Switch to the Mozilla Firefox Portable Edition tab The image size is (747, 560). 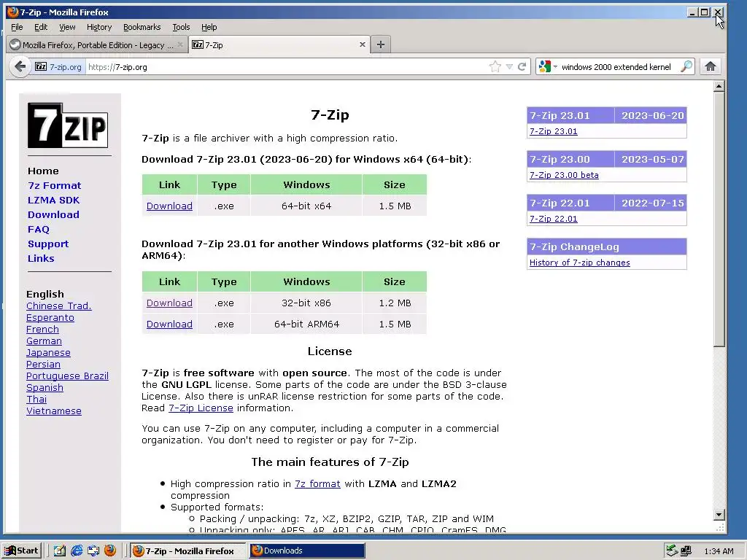(97, 44)
